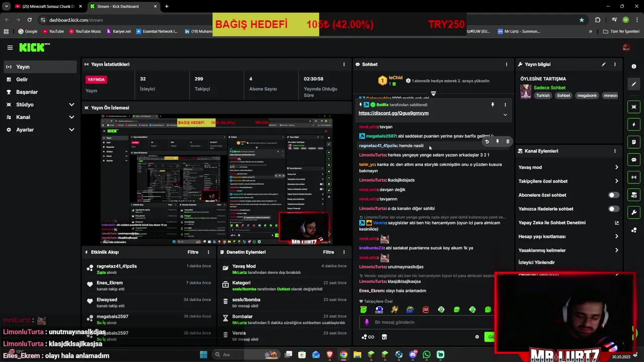Viewport: 644px width, 362px height.
Task: Open WhatsApp from the taskbar
Action: pos(427,354)
